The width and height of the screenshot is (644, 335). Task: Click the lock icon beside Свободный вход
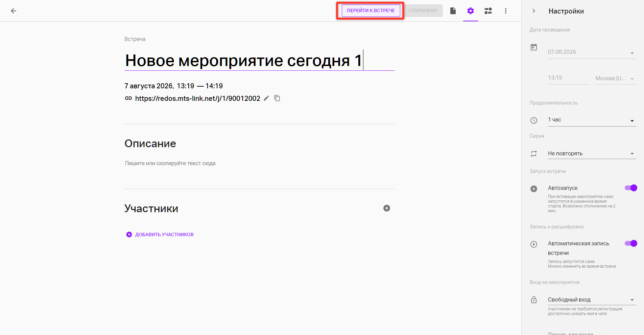[x=534, y=300]
